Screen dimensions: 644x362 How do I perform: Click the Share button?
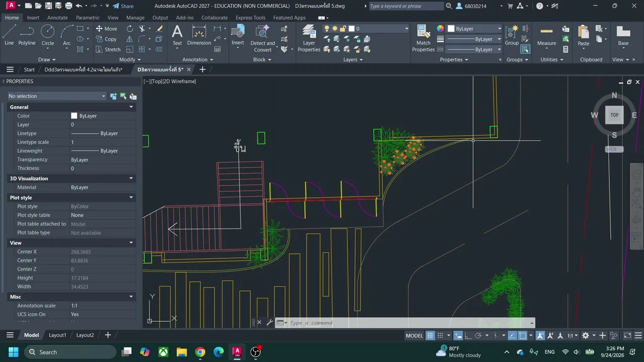pos(123,6)
